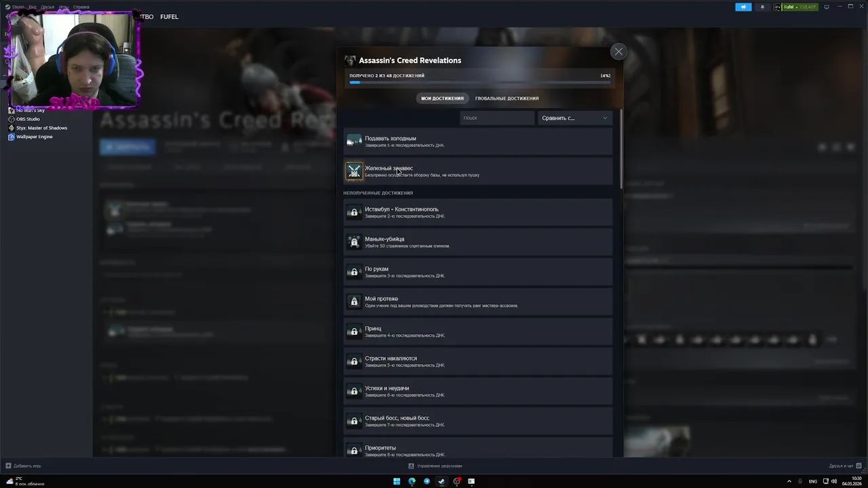Open Telegram from the taskbar
The width and height of the screenshot is (868, 488).
[427, 481]
